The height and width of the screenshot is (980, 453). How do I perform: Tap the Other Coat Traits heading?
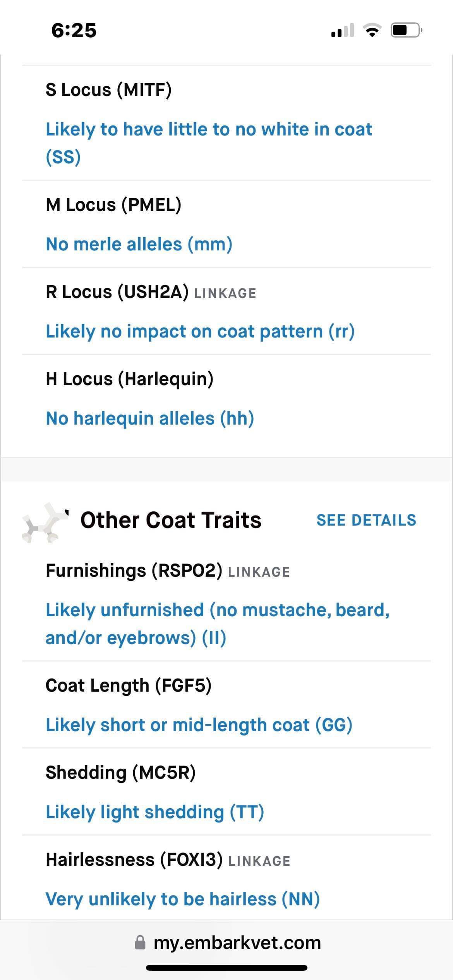(x=171, y=520)
